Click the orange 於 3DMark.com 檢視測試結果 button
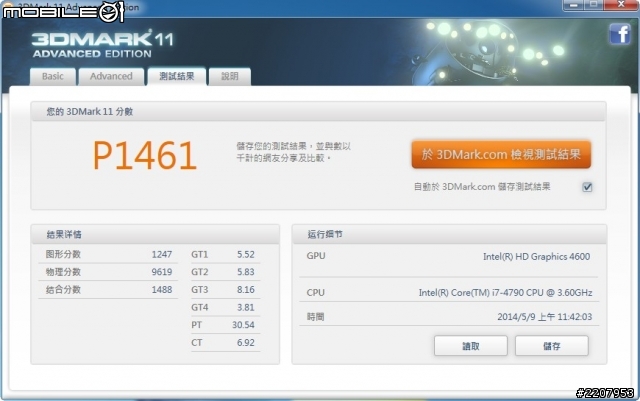This screenshot has width=640, height=401. point(501,154)
